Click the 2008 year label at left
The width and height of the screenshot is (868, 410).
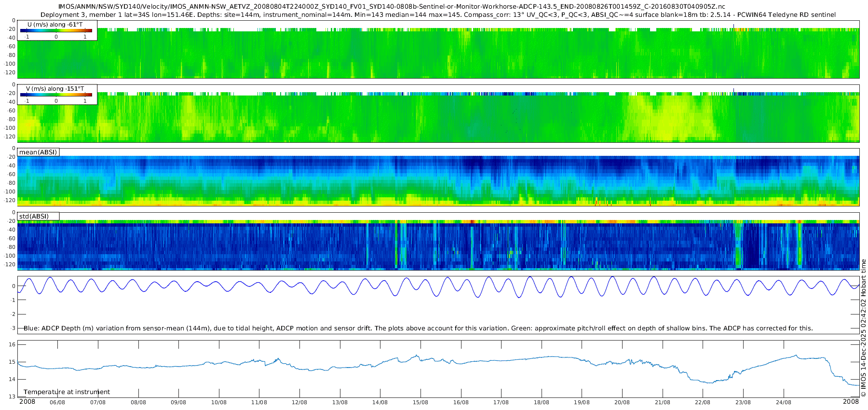27,402
